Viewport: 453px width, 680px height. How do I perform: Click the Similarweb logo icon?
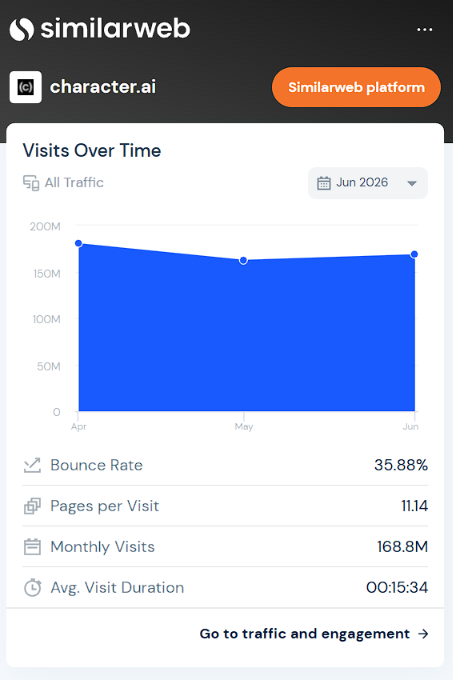(22, 29)
